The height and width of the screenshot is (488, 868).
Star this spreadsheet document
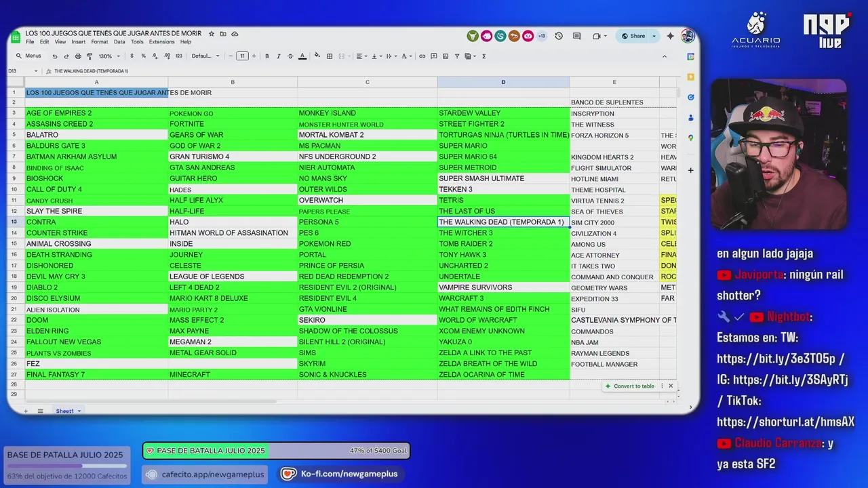click(x=212, y=34)
